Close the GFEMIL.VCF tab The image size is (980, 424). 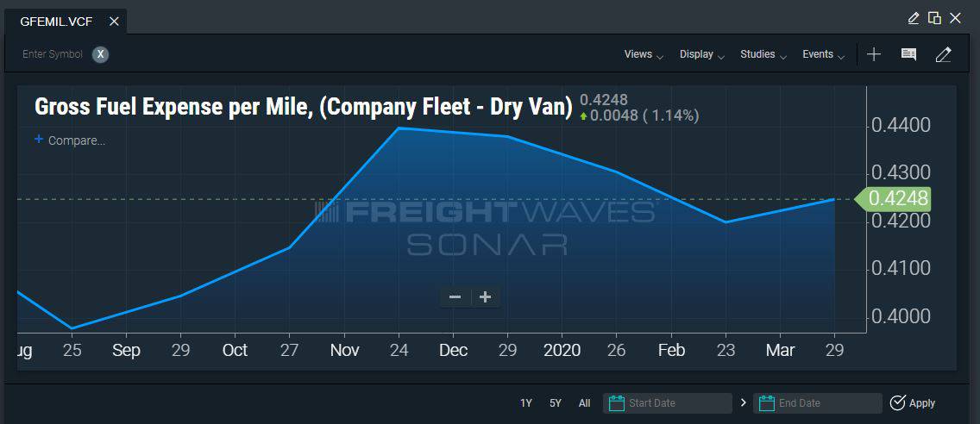(114, 22)
